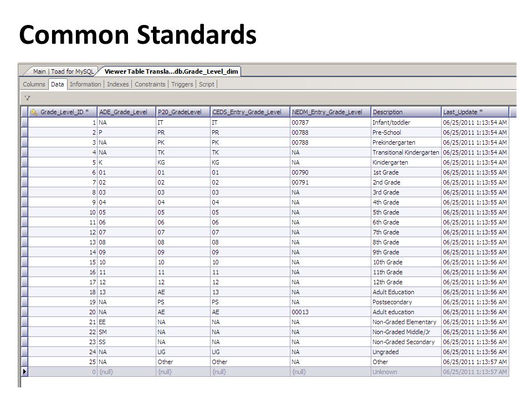Click the 'Adult education' cell in row 20
532x399 pixels.
pyautogui.click(x=406, y=312)
